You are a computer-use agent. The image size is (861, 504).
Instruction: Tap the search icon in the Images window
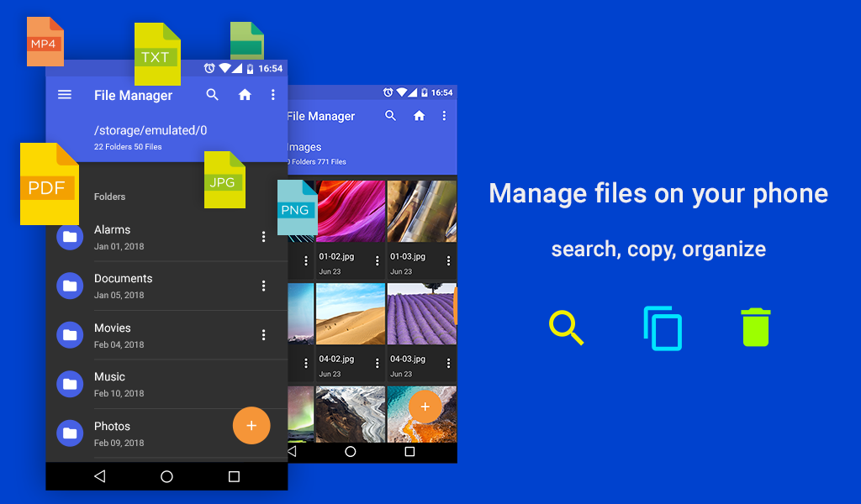390,115
